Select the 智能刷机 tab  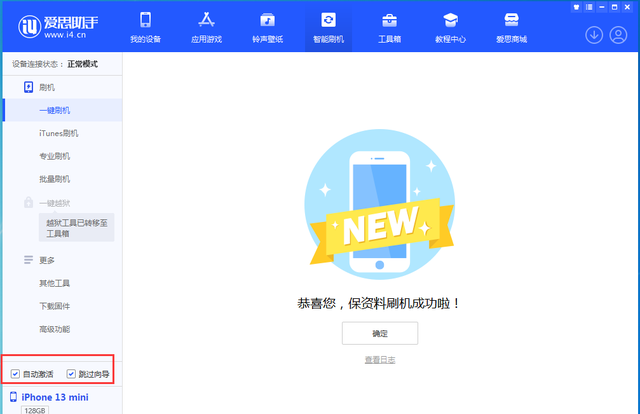point(328,27)
